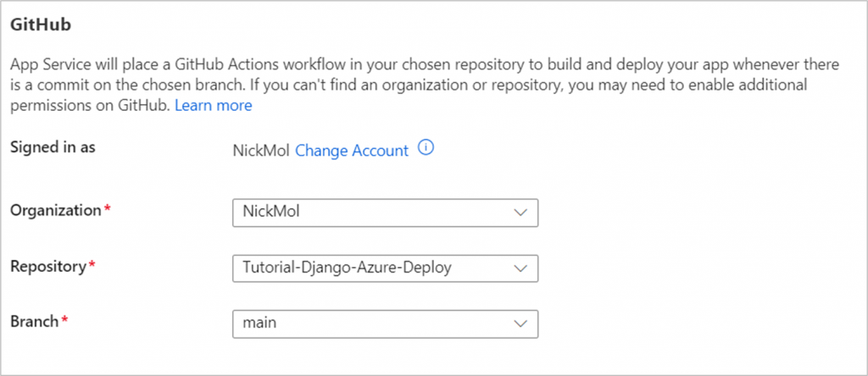Click the info icon beside Change Account
Image resolution: width=868 pixels, height=376 pixels.
[x=426, y=148]
